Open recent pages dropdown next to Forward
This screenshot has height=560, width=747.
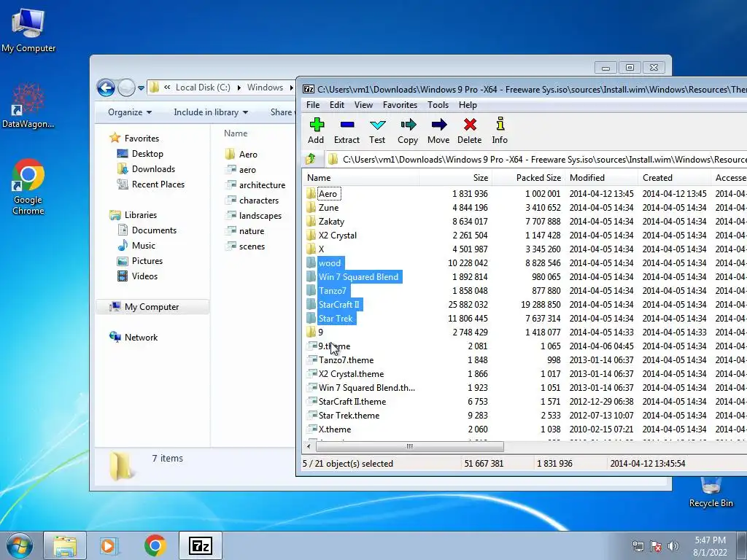tap(141, 88)
